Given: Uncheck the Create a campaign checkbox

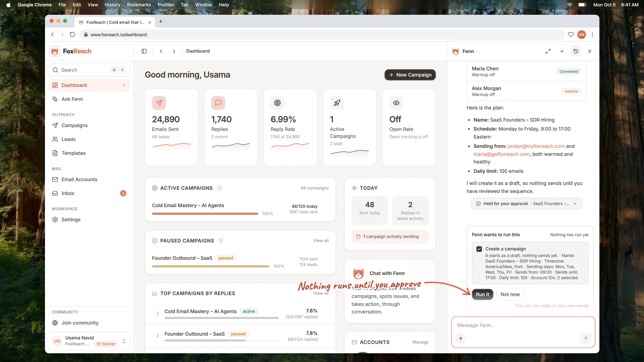Looking at the screenshot, I should click(479, 249).
